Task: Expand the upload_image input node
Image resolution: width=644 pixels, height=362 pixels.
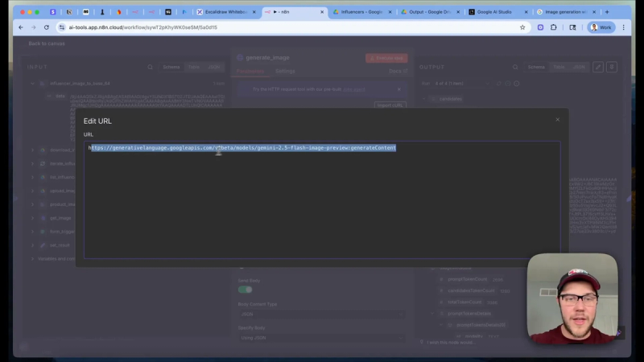Action: pyautogui.click(x=32, y=191)
